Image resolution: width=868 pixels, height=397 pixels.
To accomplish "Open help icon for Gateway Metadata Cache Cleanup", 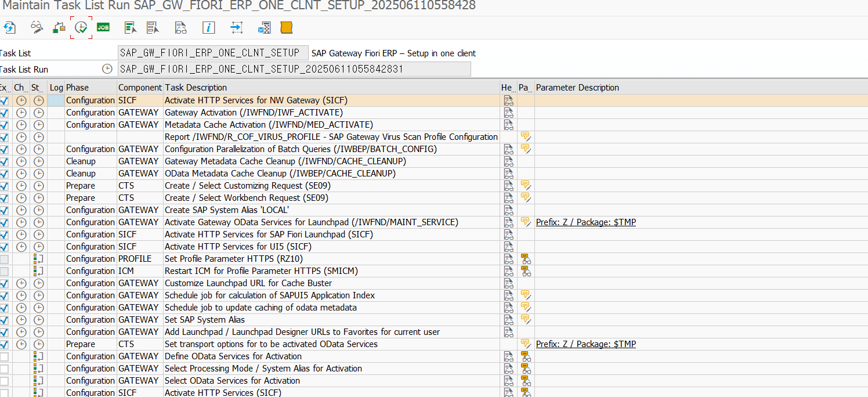I will click(x=508, y=161).
